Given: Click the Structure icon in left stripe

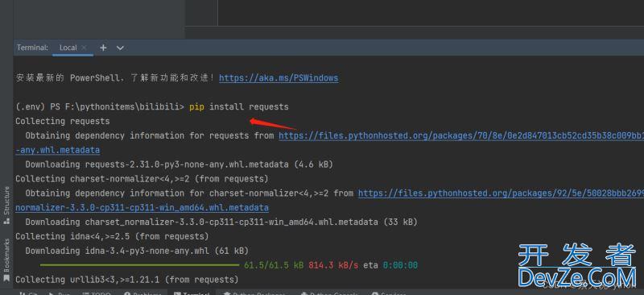Looking at the screenshot, I should (6, 221).
